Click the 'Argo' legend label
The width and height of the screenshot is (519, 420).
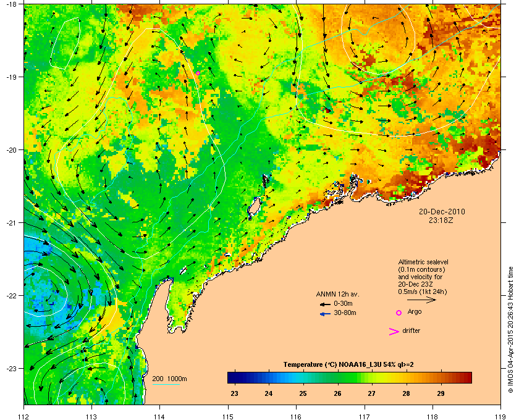coord(415,311)
